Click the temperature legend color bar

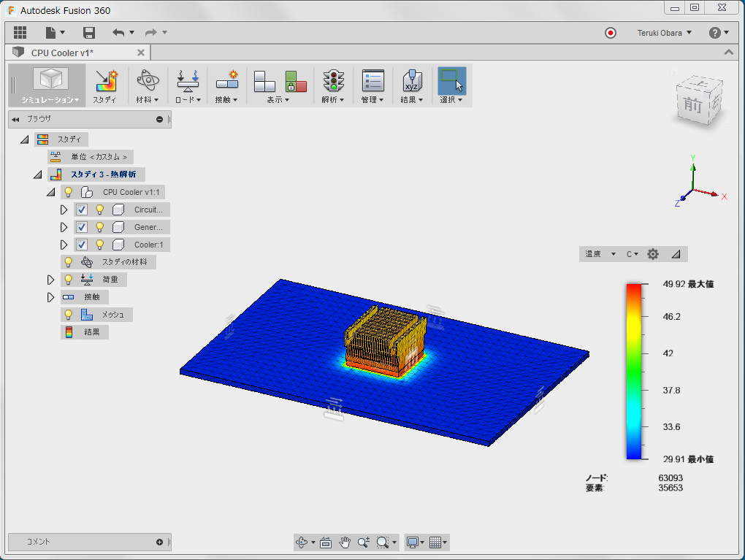point(634,372)
